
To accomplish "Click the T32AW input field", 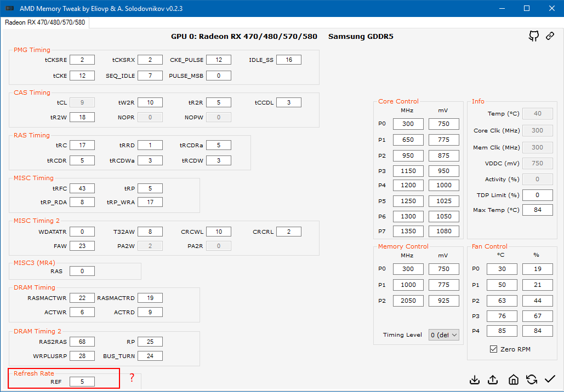I will pos(150,232).
